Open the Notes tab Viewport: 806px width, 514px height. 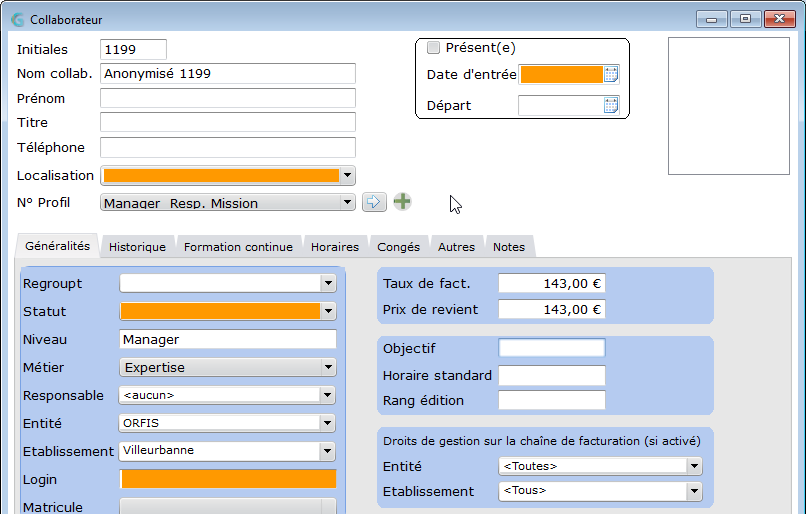pyautogui.click(x=509, y=247)
